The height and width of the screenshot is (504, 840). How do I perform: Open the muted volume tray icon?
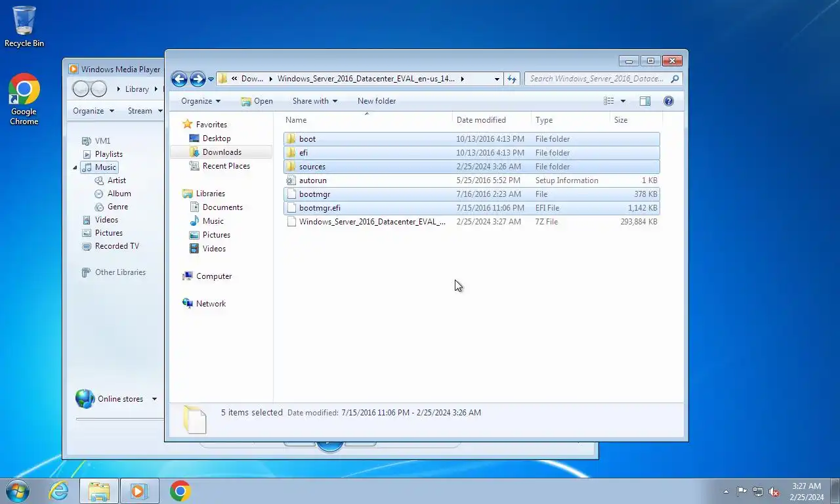(x=774, y=492)
